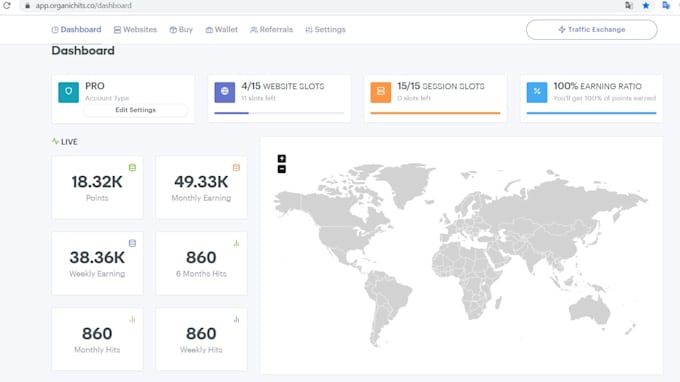Click the Weekly Hits chart icon
Image resolution: width=680 pixels, height=382 pixels.
click(x=236, y=320)
